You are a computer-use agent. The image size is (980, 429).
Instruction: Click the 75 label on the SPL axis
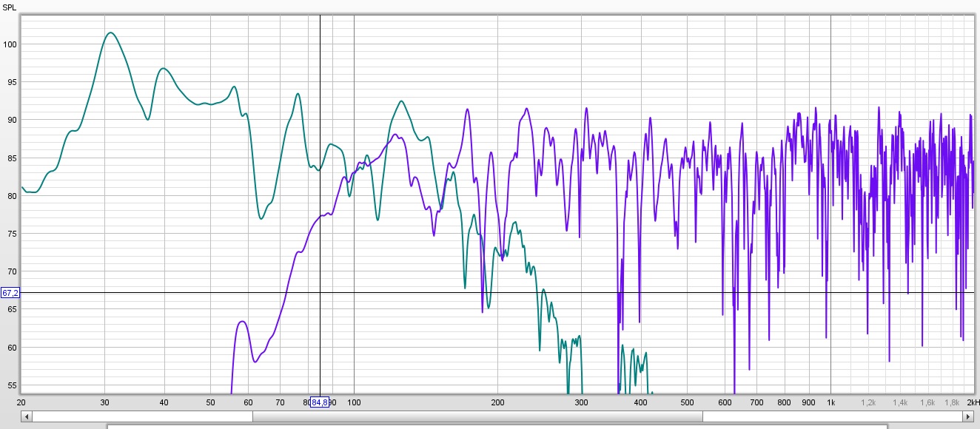12,234
